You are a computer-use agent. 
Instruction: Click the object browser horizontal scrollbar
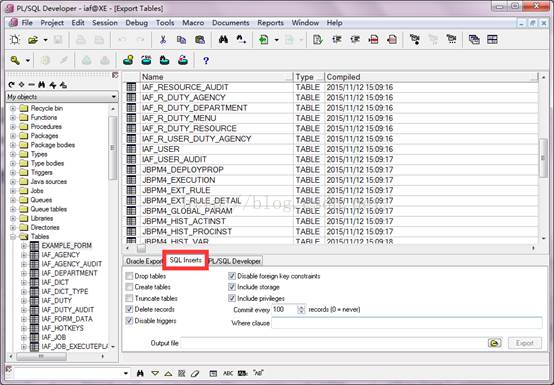tap(41, 356)
